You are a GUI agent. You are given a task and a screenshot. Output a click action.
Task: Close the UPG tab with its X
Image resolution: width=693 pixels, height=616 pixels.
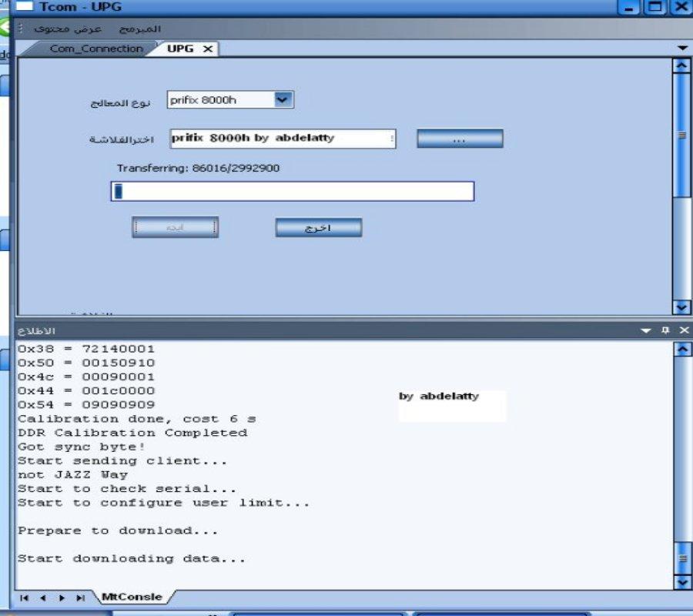click(208, 49)
